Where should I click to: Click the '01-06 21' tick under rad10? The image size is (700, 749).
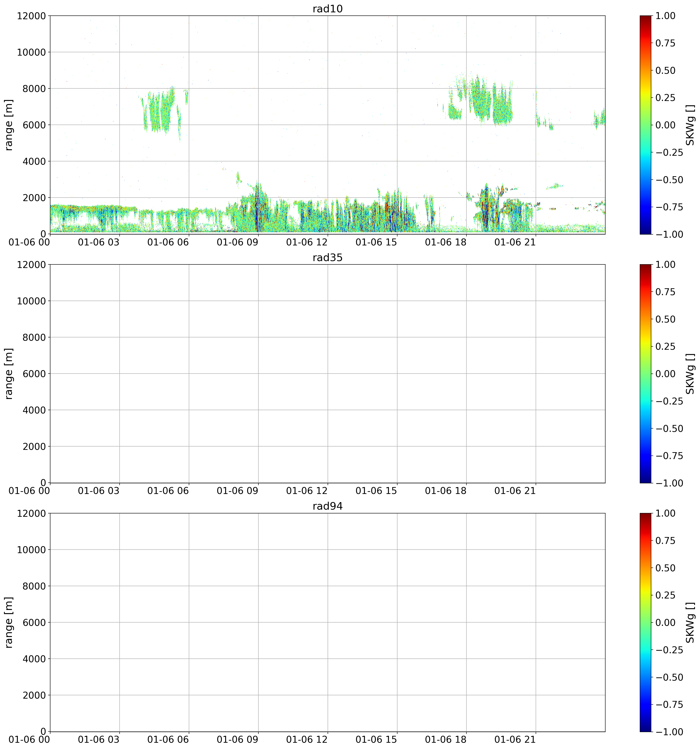point(515,242)
